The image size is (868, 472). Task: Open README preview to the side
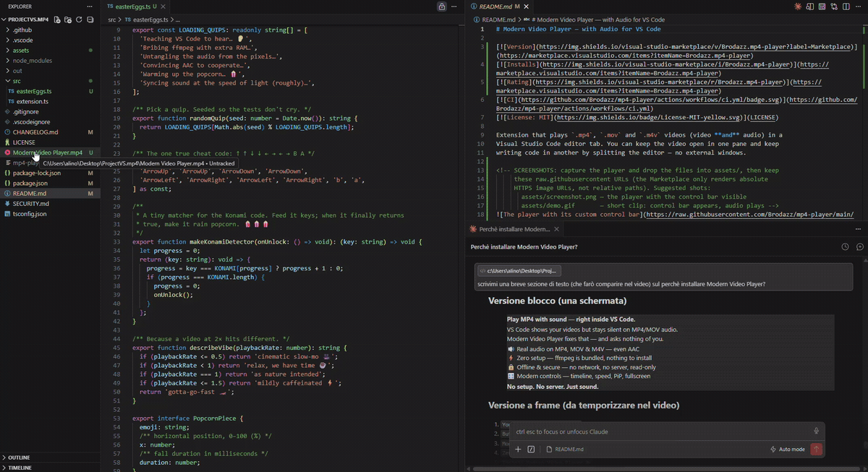(809, 7)
